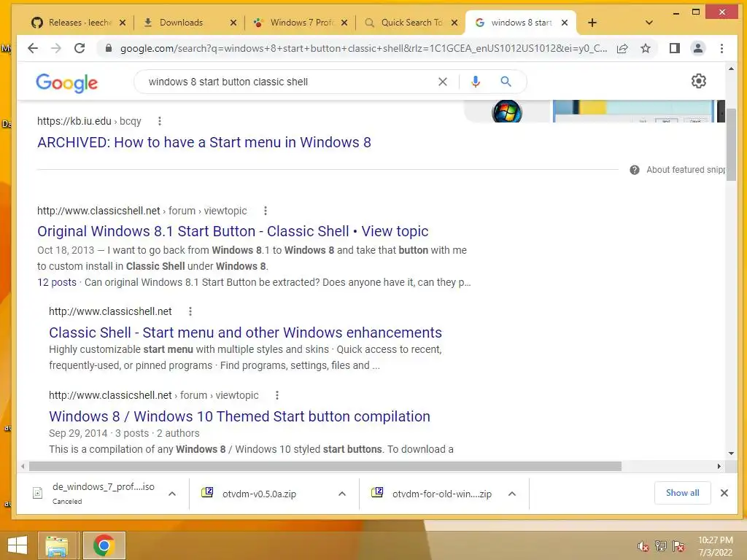Image resolution: width=747 pixels, height=560 pixels.
Task: Dismiss the downloads bar
Action: point(724,493)
